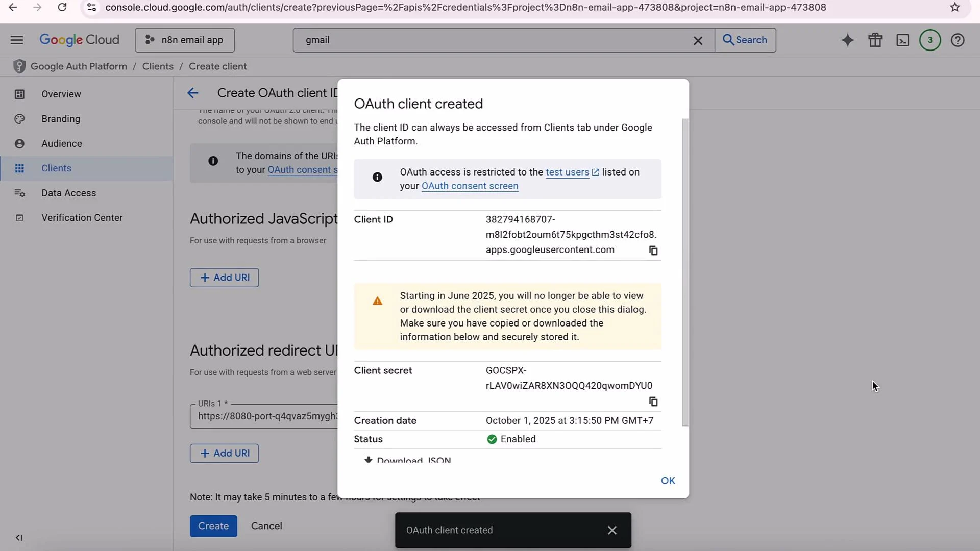Click the info icon in restricted access notice
Image resolution: width=980 pixels, height=551 pixels.
[x=377, y=177]
